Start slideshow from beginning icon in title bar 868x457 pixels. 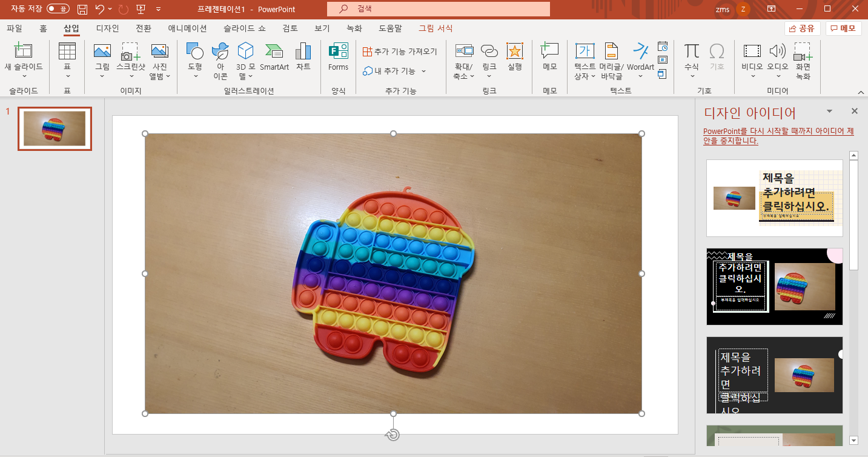coord(141,9)
